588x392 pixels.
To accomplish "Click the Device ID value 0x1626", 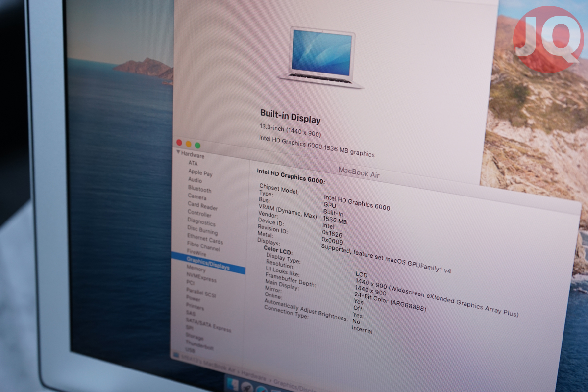I will pyautogui.click(x=332, y=234).
